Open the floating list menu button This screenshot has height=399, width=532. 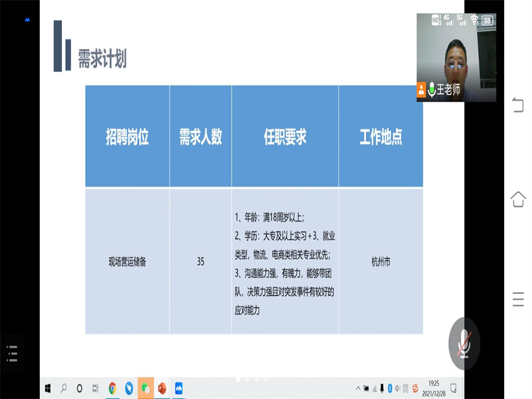point(11,353)
